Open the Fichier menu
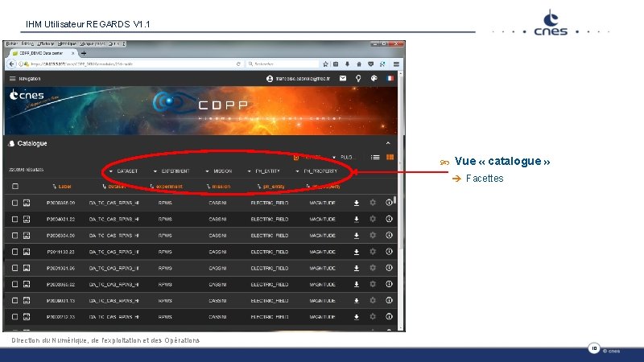 coord(11,43)
